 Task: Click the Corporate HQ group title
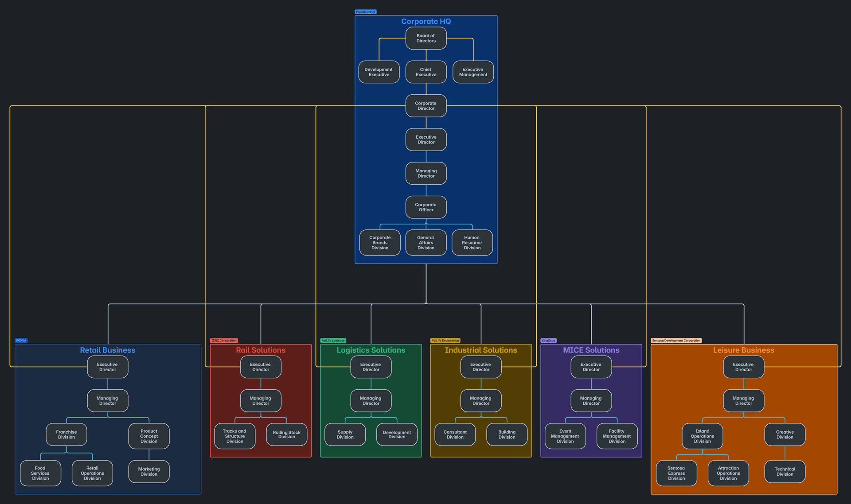click(426, 21)
